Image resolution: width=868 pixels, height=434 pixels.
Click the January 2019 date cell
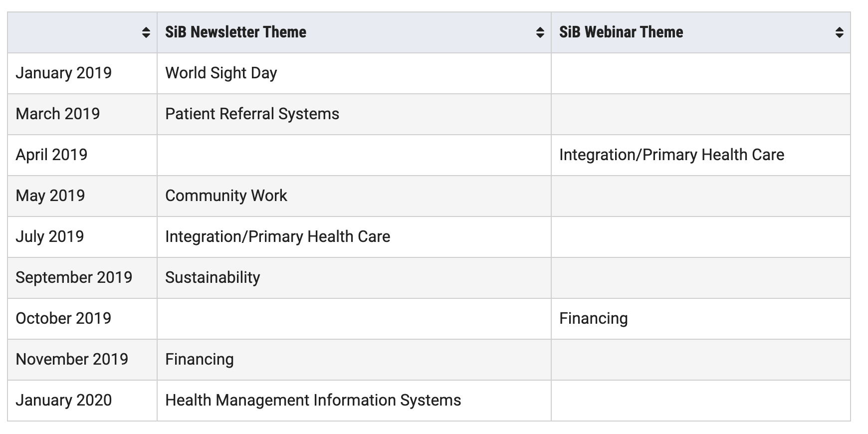coord(82,73)
